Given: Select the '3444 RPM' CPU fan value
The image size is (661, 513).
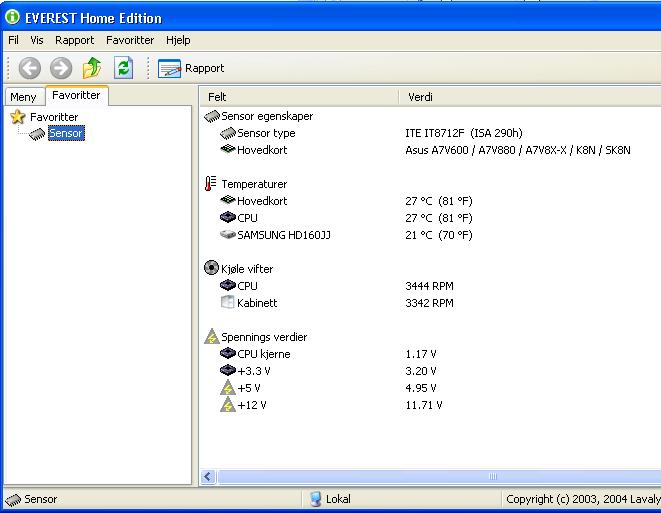Looking at the screenshot, I should [429, 286].
